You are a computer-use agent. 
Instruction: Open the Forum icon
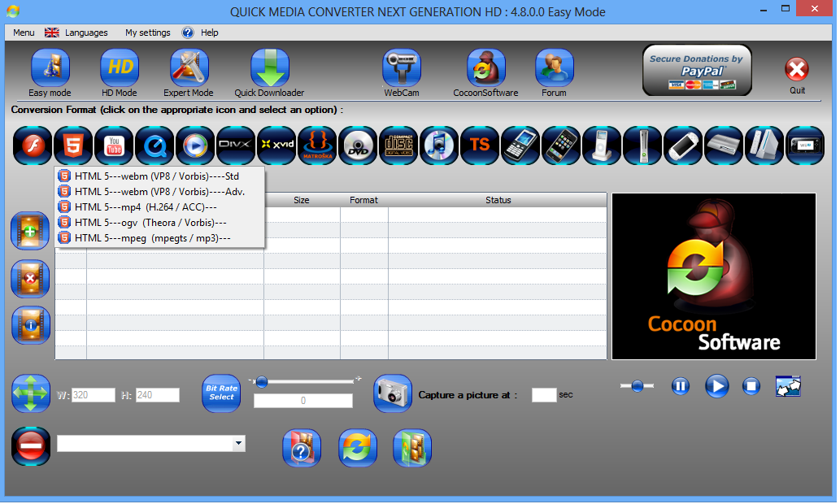click(554, 67)
